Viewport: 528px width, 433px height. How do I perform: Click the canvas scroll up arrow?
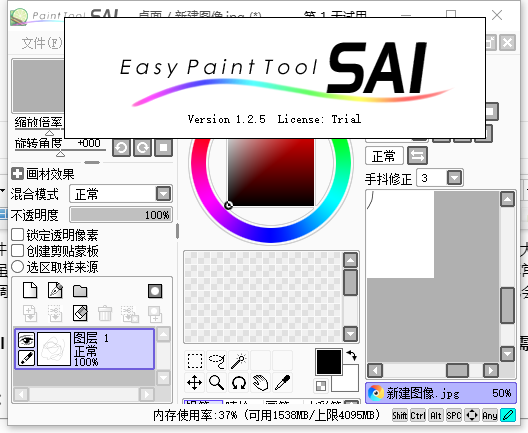[507, 199]
